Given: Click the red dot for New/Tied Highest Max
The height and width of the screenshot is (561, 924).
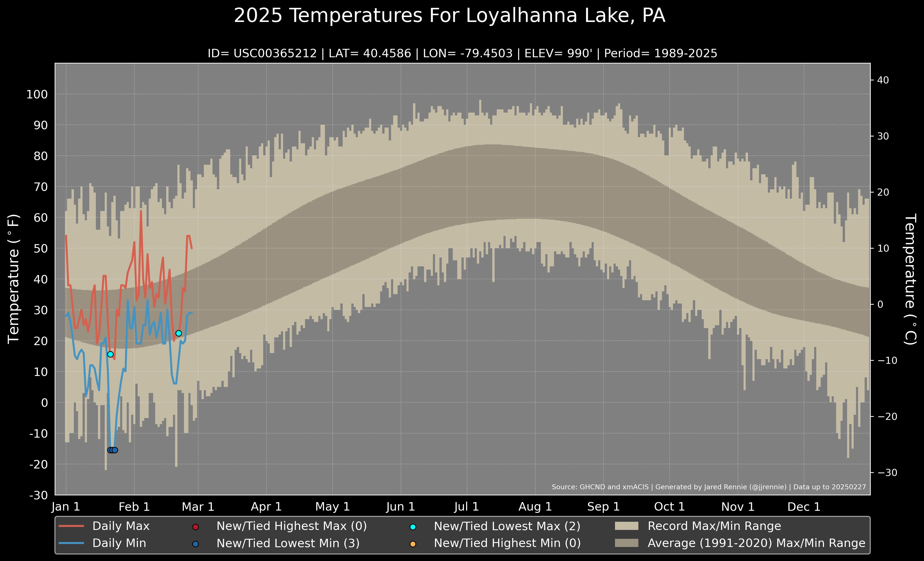Looking at the screenshot, I should (x=195, y=527).
